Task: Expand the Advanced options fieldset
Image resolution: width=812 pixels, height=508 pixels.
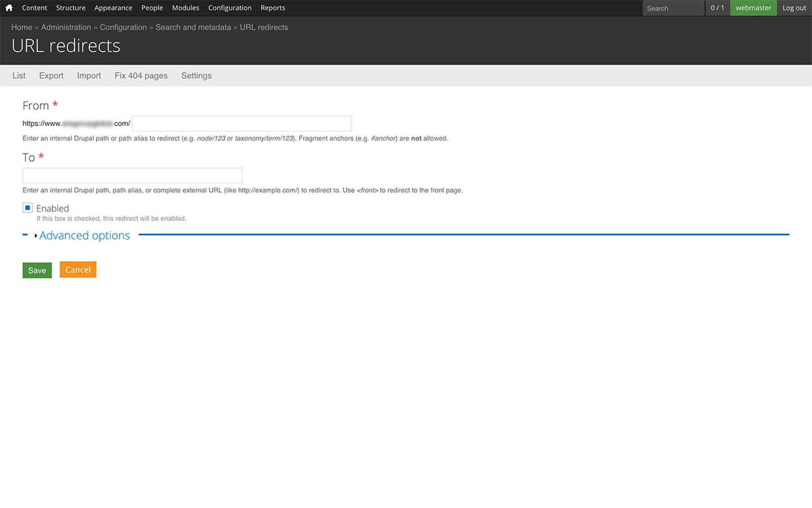Action: pos(84,235)
